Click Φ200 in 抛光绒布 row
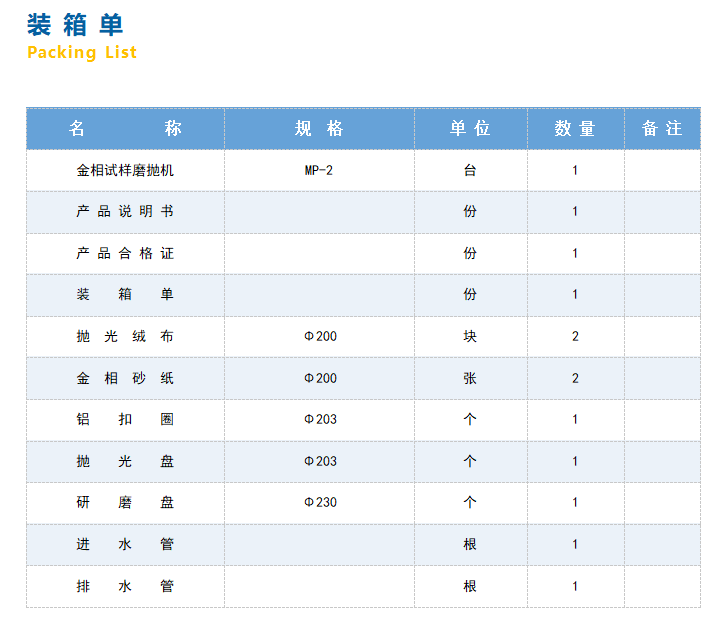 [319, 336]
